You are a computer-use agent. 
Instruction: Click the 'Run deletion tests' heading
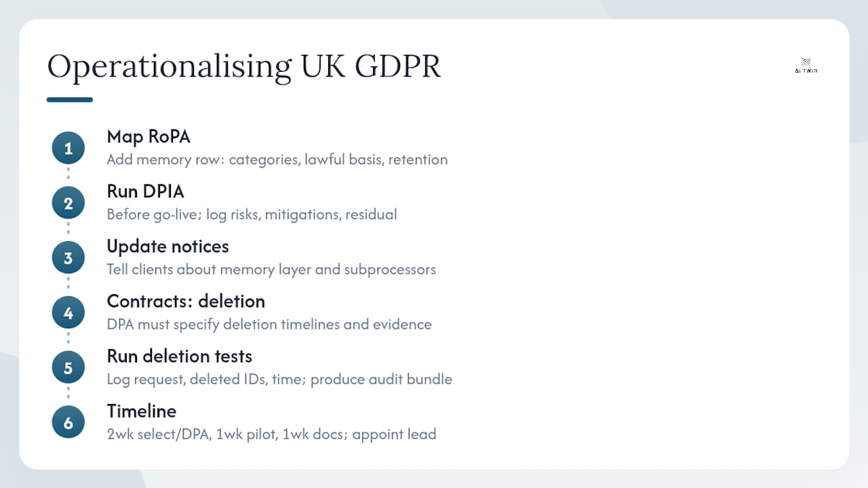(180, 357)
